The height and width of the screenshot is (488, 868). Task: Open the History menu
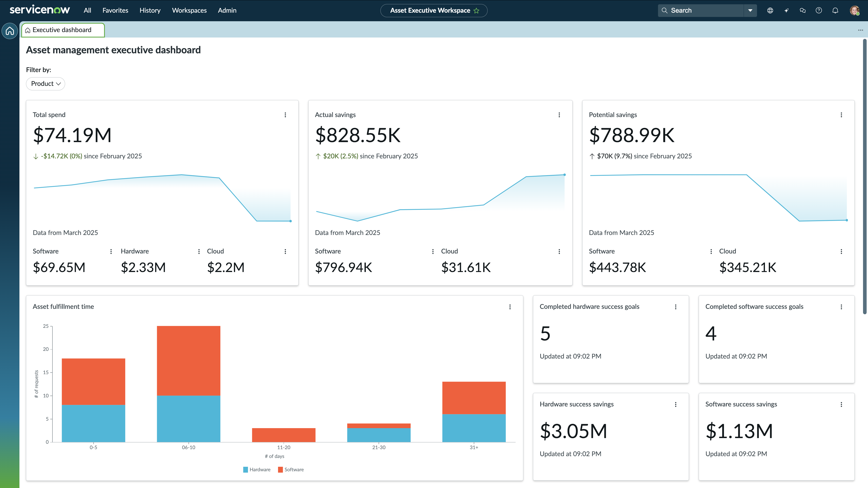pyautogui.click(x=150, y=10)
